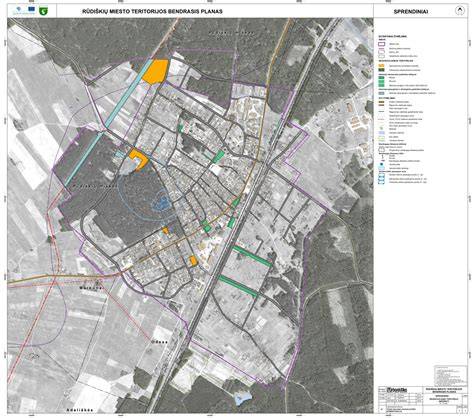This screenshot has width=474, height=418.
Task: Click the north arrow compass symbol
Action: click(x=460, y=11)
